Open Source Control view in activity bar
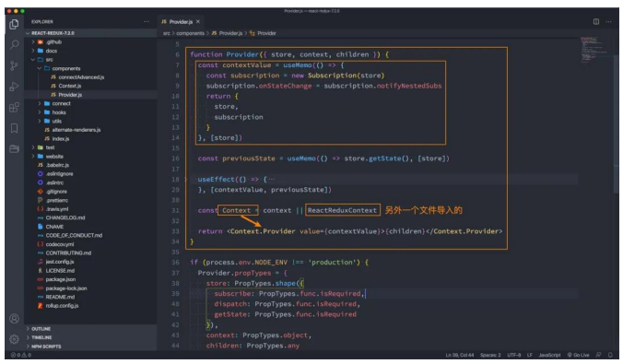 [x=15, y=65]
